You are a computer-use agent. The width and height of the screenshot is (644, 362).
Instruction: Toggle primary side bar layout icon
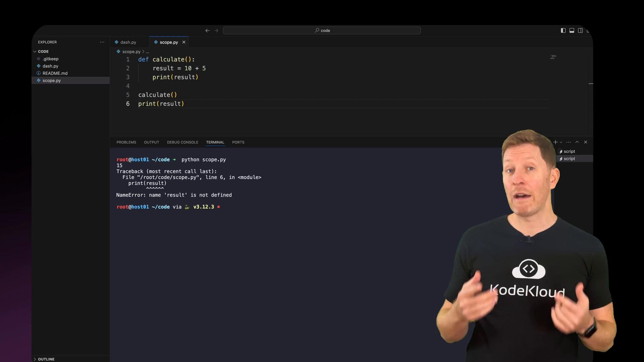click(563, 31)
